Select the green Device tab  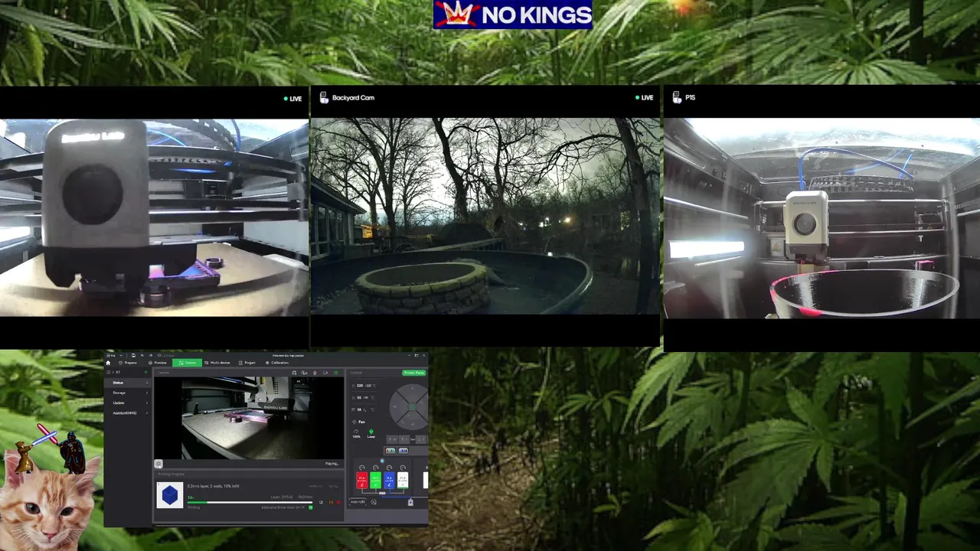[x=187, y=363]
